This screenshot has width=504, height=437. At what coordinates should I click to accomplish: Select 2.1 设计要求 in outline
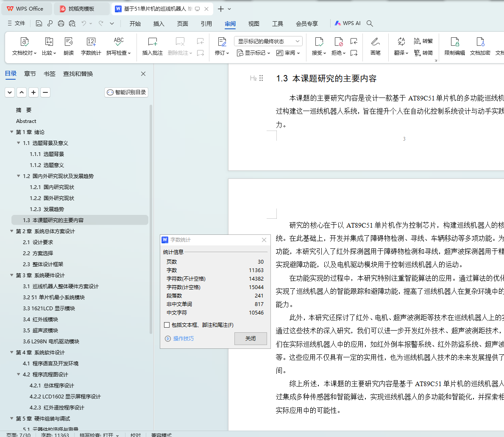[x=38, y=242]
